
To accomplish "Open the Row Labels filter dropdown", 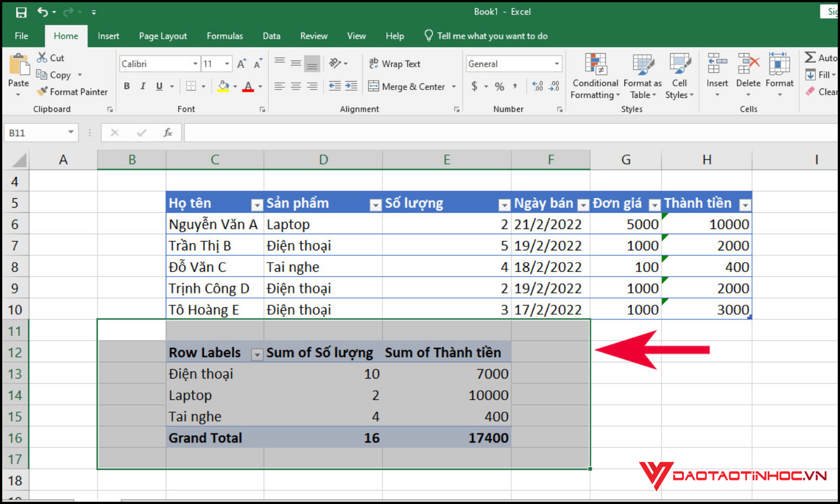I will [257, 354].
